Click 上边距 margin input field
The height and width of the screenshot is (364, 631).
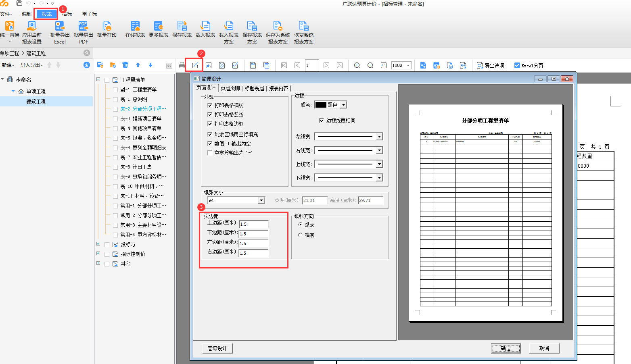[x=253, y=224]
